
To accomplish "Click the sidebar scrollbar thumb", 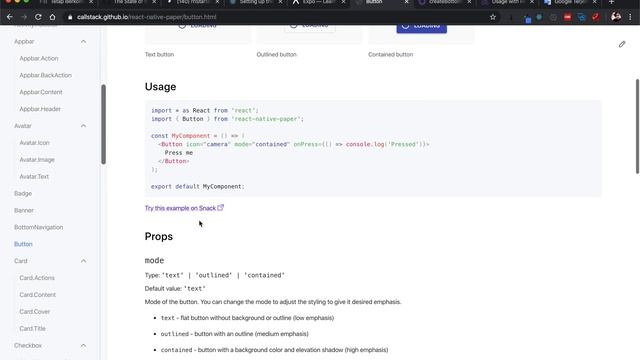I will [103, 124].
